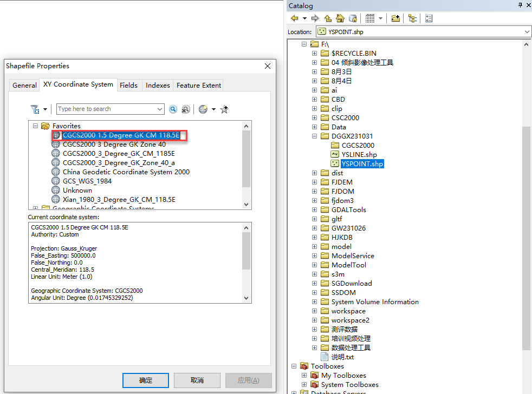Pin the Catalog panel with auto-hide
This screenshot has width=532, height=394.
click(x=520, y=6)
